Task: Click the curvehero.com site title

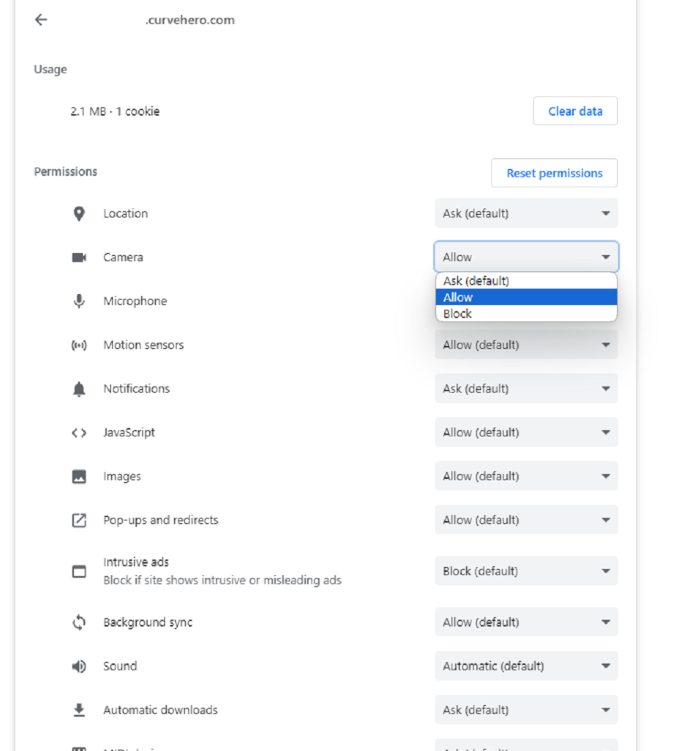Action: point(190,20)
